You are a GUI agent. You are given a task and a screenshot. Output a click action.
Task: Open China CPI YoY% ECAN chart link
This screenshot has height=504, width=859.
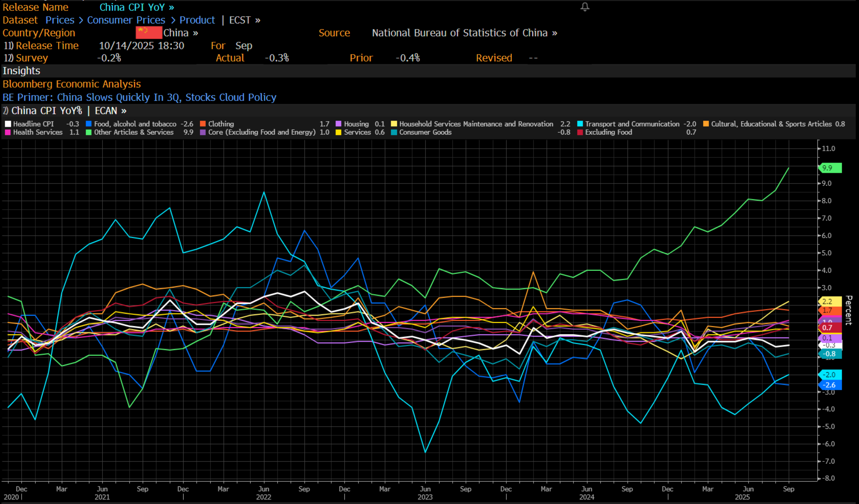68,111
